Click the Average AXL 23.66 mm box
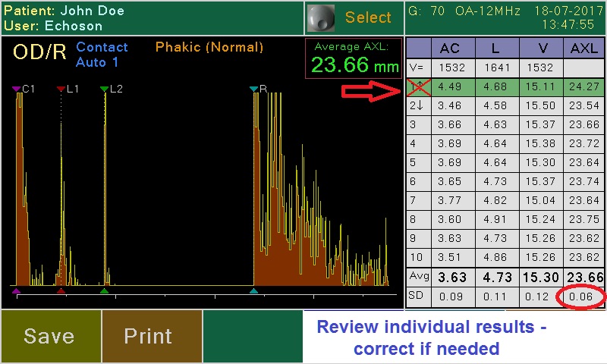Viewport: 607px width, 364px height. pos(354,58)
